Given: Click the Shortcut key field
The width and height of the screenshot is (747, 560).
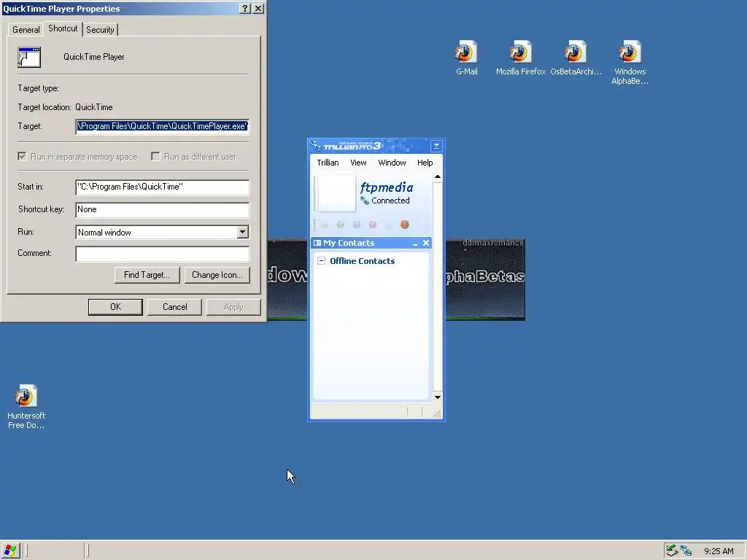Looking at the screenshot, I should click(162, 209).
